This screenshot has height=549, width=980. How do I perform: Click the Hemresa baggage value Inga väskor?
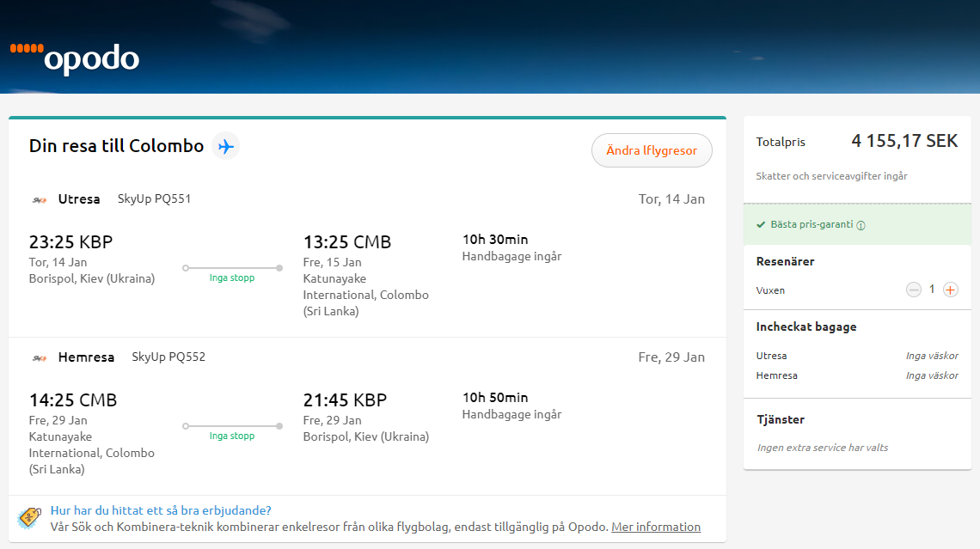click(x=932, y=375)
